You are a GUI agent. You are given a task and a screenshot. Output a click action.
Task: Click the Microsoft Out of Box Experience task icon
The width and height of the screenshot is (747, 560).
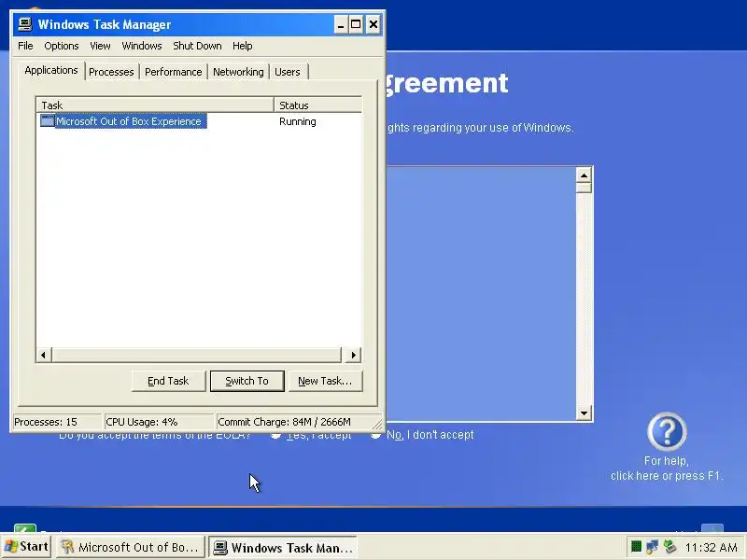[48, 121]
